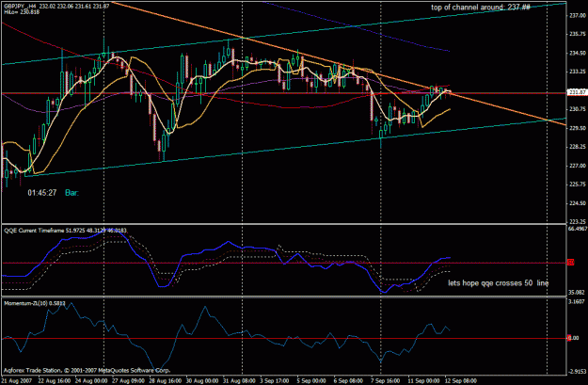Viewport: 588px width, 385px height.
Task: Click the -2.9153 Momentum scale minimum value
Action: click(x=578, y=372)
